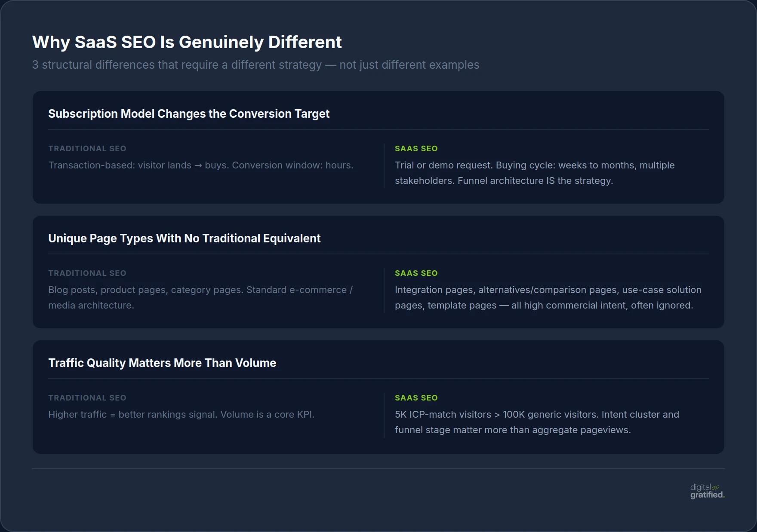Screen dimensions: 757x532
Task: Select the 'Unique Page Types With No Traditional Equivalent' heading
Action: pyautogui.click(x=184, y=238)
